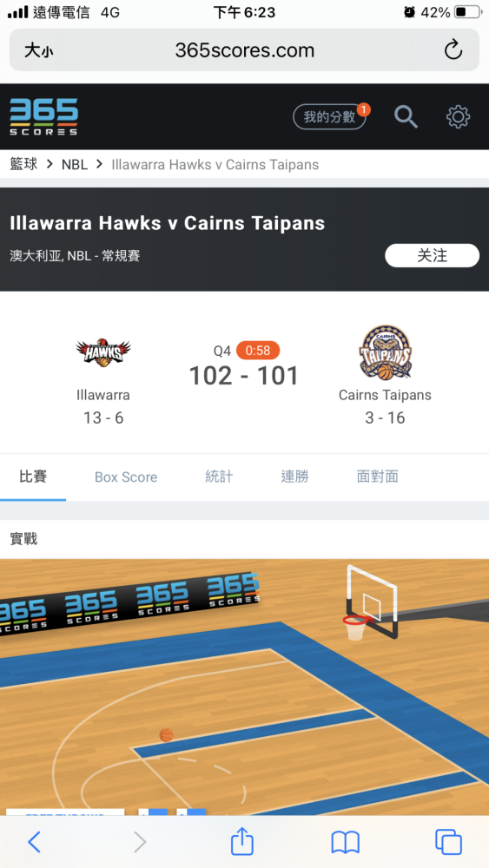This screenshot has height=868, width=489.
Task: Reload the page with refresh icon
Action: click(453, 49)
